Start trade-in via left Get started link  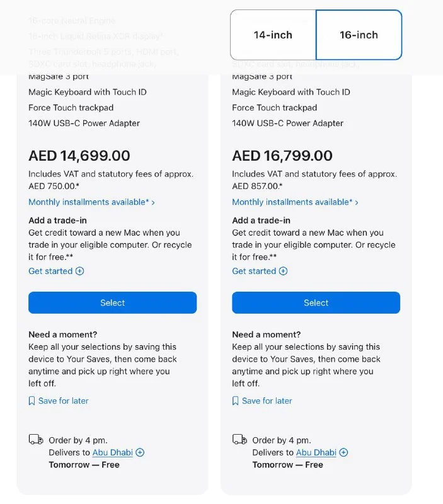[x=50, y=272]
